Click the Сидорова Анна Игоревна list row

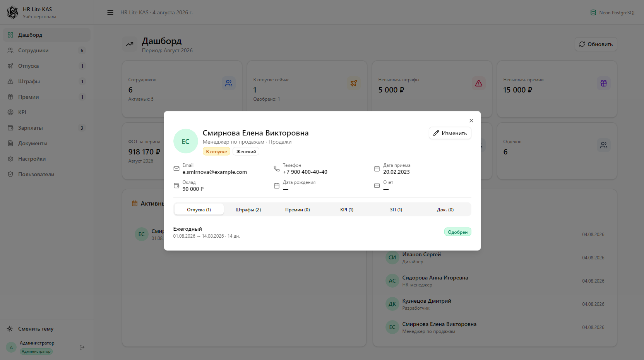(495, 281)
